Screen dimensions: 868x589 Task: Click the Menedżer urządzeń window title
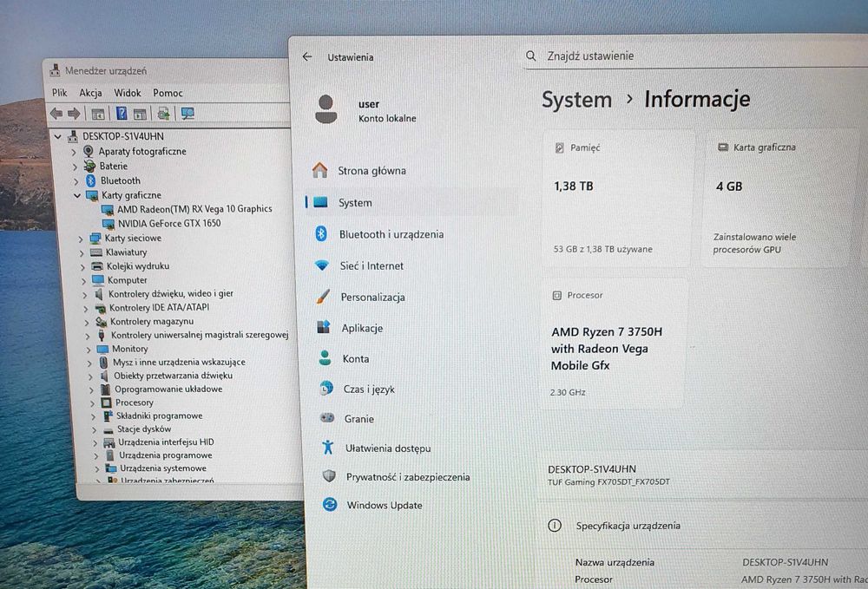click(x=106, y=71)
